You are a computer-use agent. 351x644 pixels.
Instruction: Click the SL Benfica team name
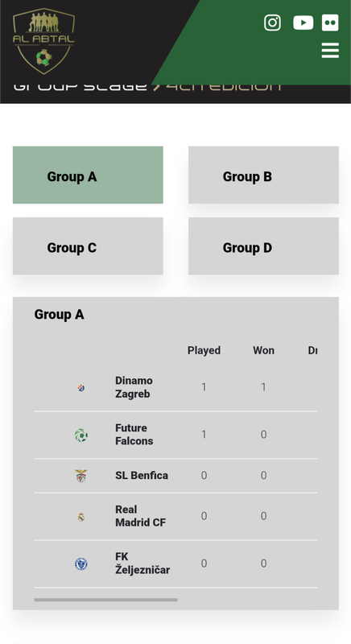(x=142, y=476)
